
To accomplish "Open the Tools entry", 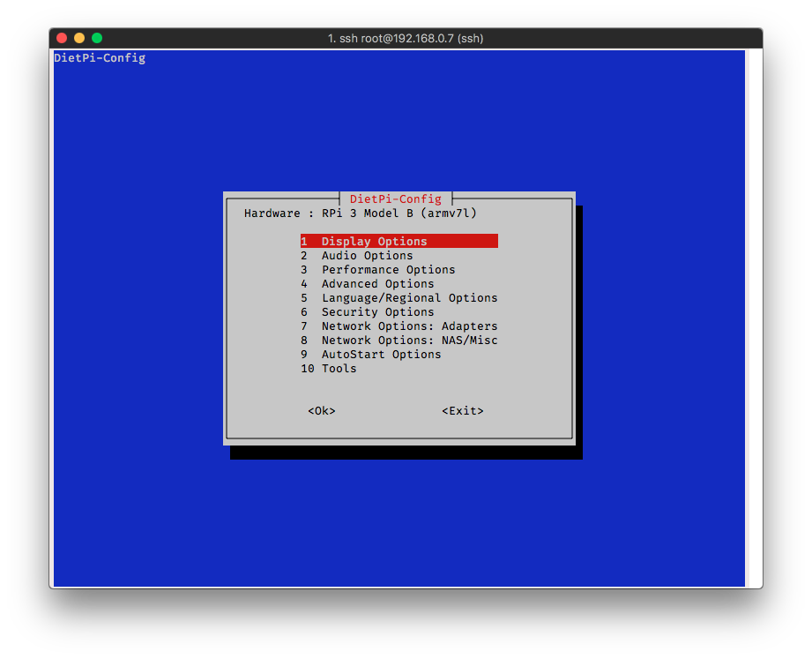I will pos(328,369).
